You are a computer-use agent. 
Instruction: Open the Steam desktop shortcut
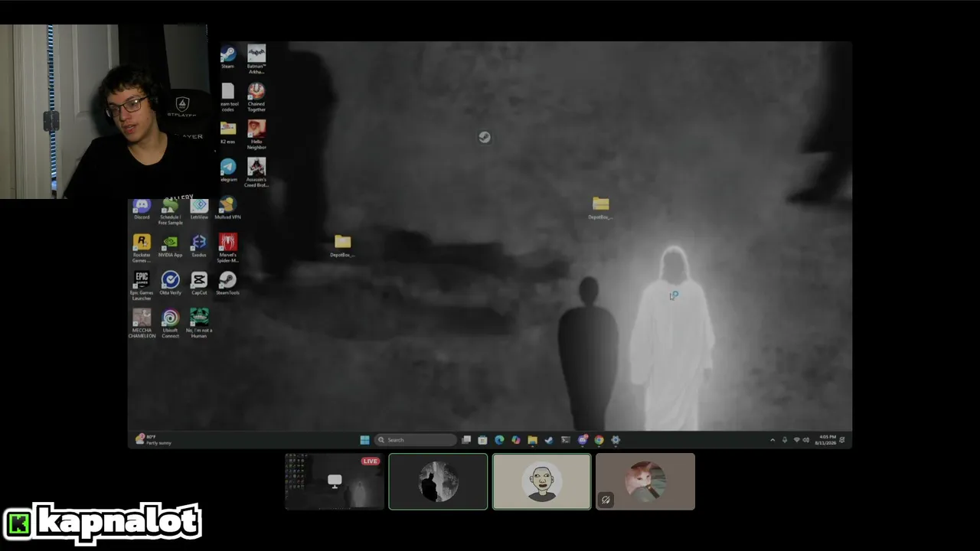click(x=227, y=57)
